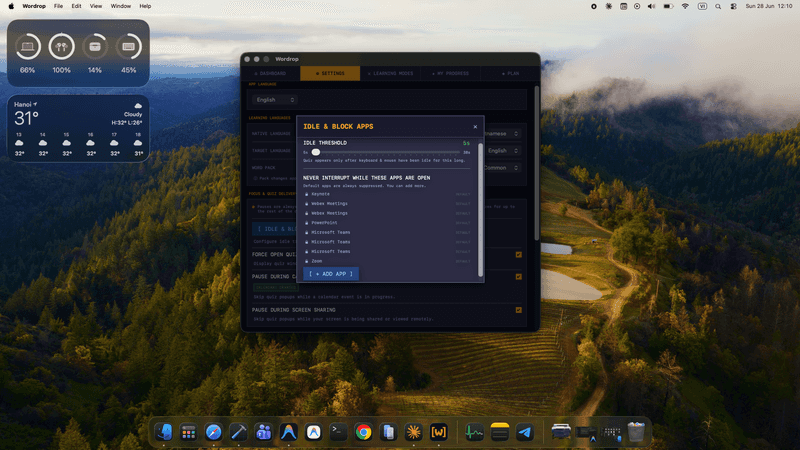
Task: Toggle the Pause During Calendar checkbox
Action: (518, 277)
